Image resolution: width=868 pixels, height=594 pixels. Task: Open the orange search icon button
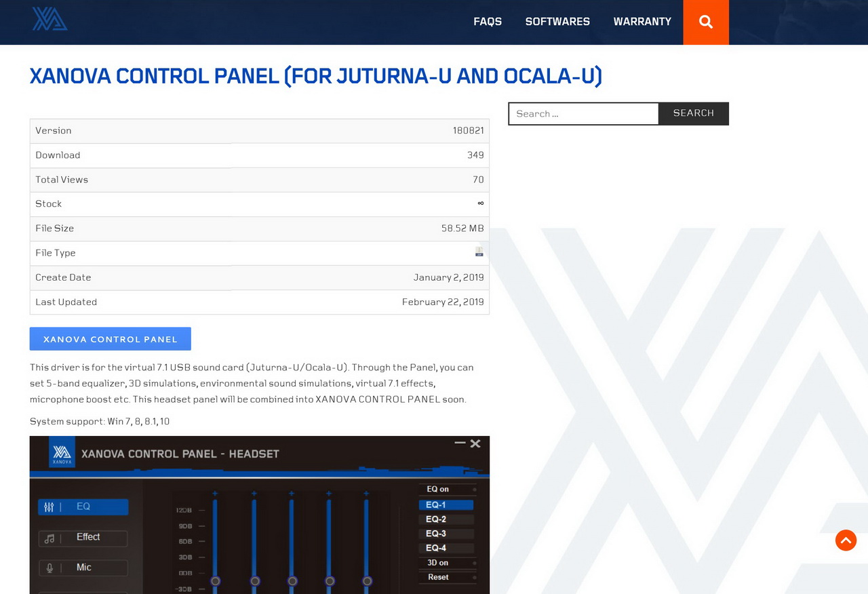coord(706,22)
